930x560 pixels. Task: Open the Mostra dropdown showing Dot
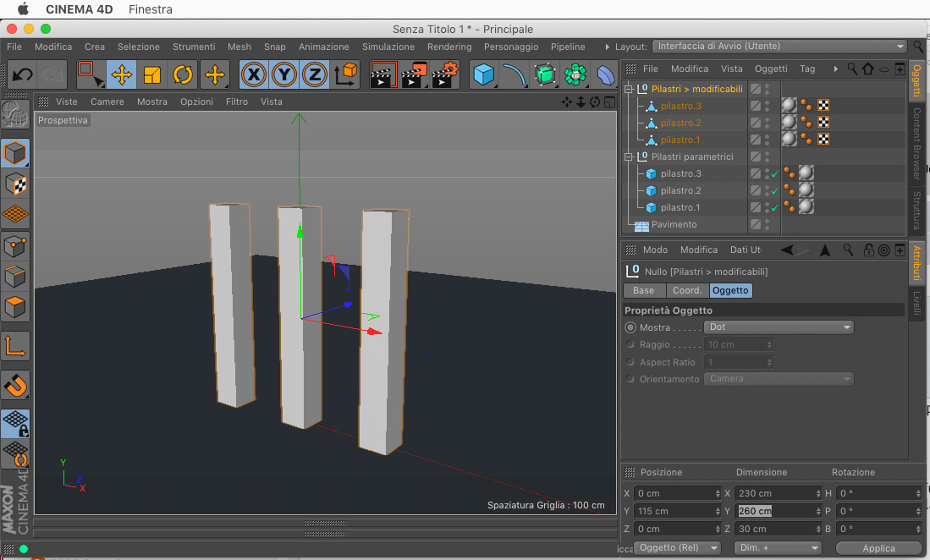(779, 327)
